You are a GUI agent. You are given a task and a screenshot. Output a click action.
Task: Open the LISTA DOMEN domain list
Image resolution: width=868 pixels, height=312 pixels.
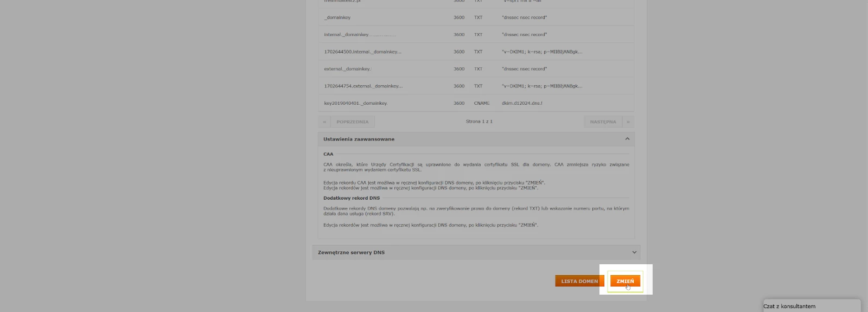click(579, 281)
